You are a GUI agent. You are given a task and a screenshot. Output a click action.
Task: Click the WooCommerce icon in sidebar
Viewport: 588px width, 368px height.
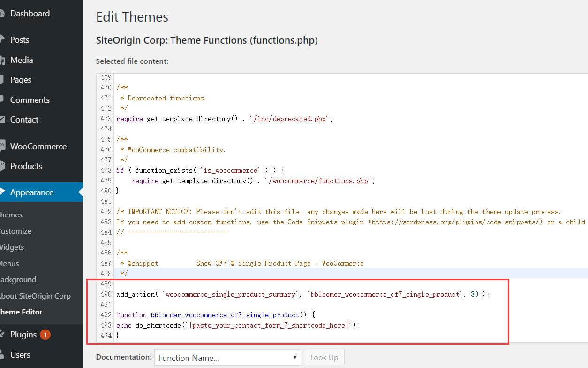click(2, 146)
